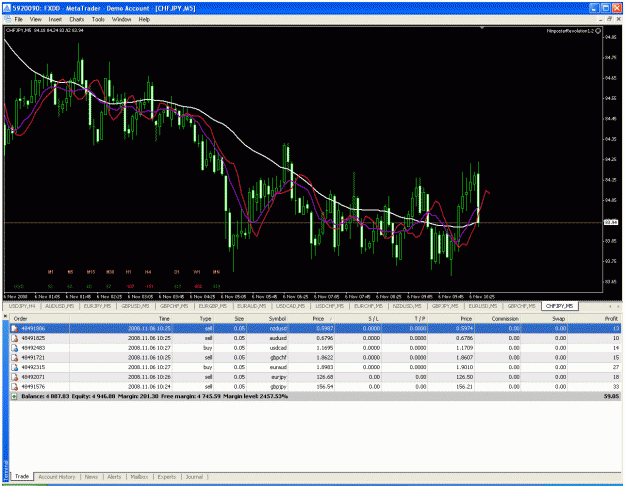Click the expert advisor face icon on chart

coord(598,31)
